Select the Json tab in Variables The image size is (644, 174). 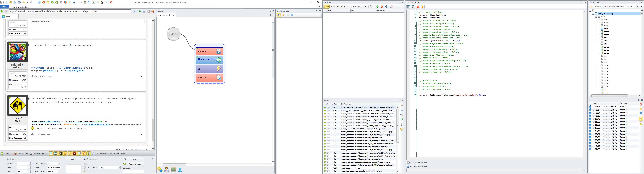click(x=359, y=7)
